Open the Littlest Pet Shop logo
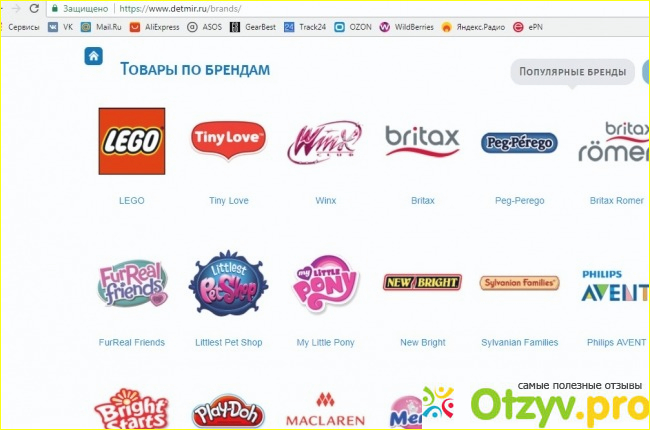The image size is (650, 430). point(228,284)
